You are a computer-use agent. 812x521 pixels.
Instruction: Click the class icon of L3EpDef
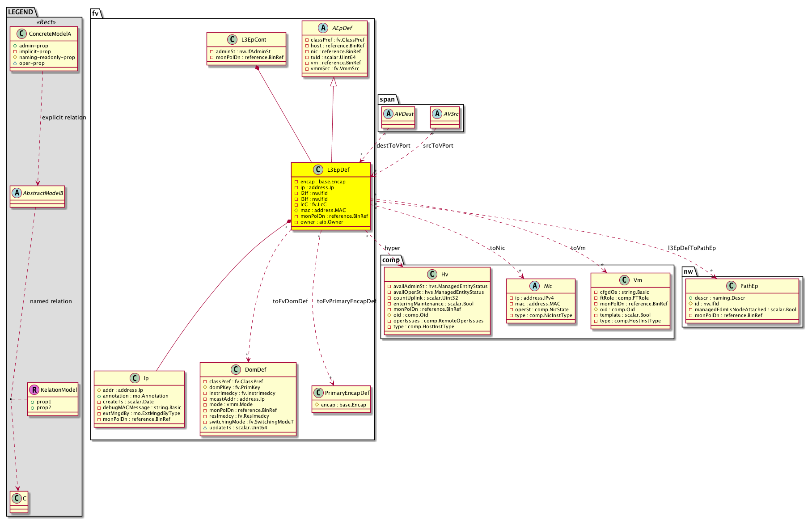click(318, 169)
